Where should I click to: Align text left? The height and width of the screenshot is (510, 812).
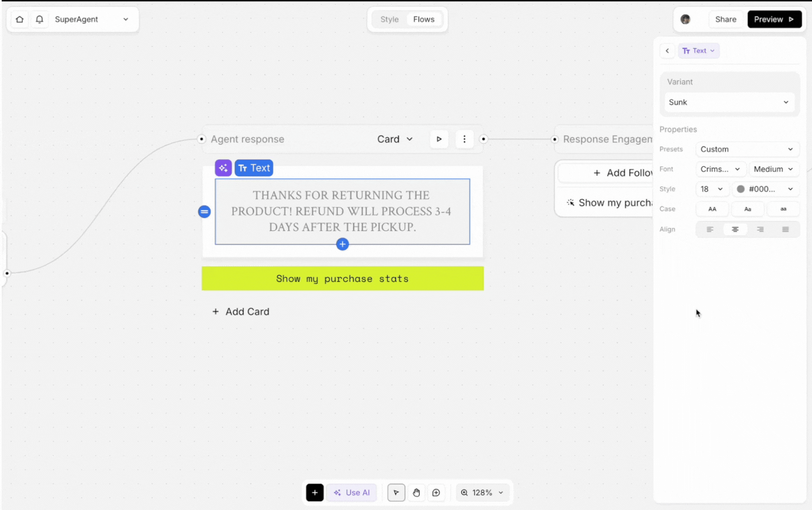710,229
